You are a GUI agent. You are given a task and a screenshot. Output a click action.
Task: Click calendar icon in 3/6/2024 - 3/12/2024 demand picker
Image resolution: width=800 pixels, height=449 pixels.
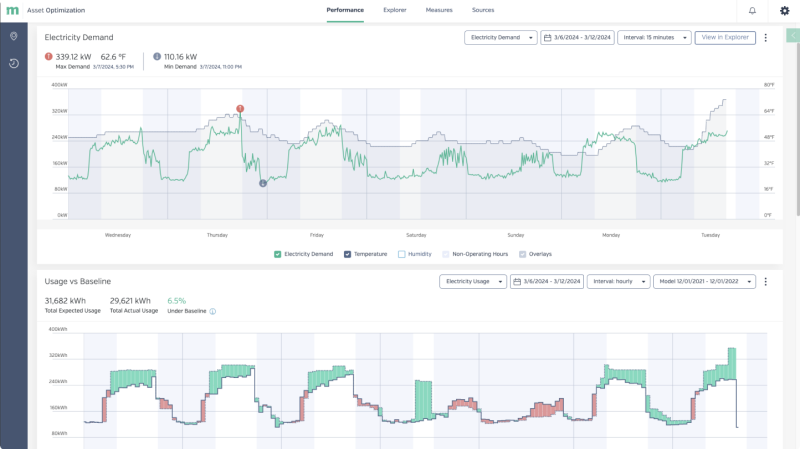pos(547,38)
